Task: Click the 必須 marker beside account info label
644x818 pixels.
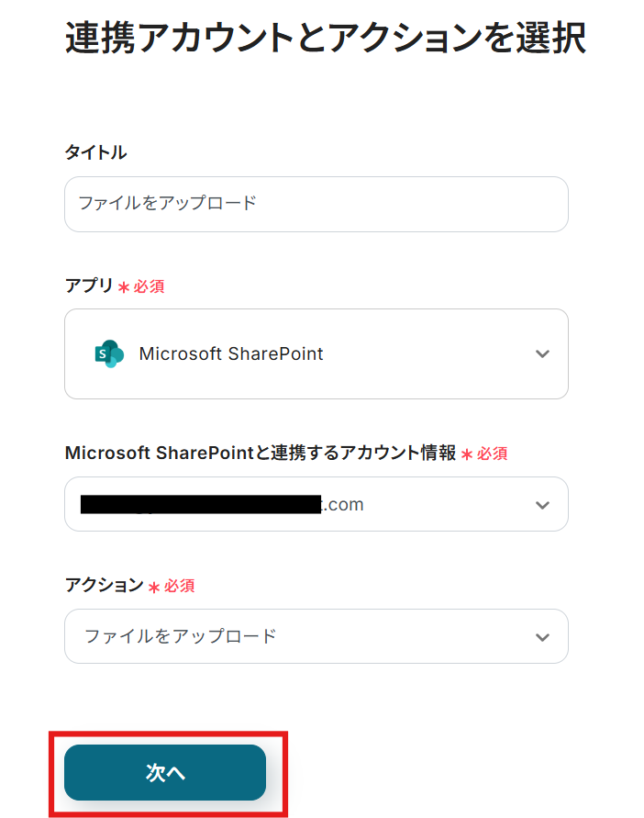Action: 493,454
